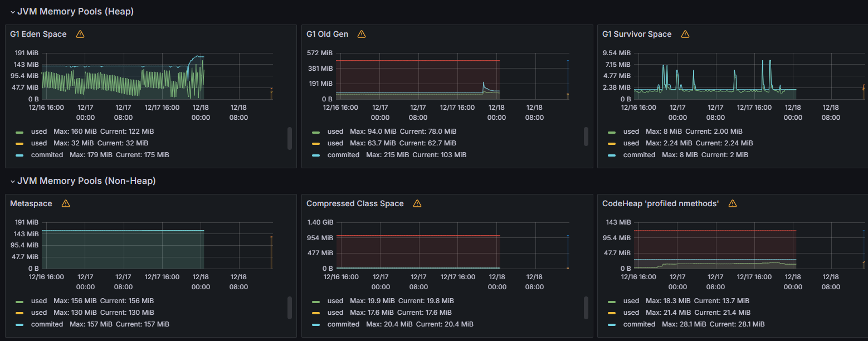This screenshot has height=341, width=868.
Task: Click yellow series swatch in G1 Eden Space legend
Action: 19,143
